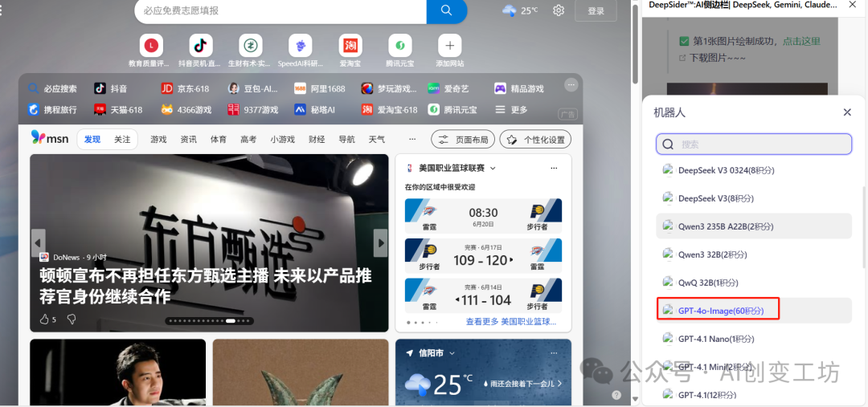
Task: Click 更多 quick links menu
Action: click(511, 109)
